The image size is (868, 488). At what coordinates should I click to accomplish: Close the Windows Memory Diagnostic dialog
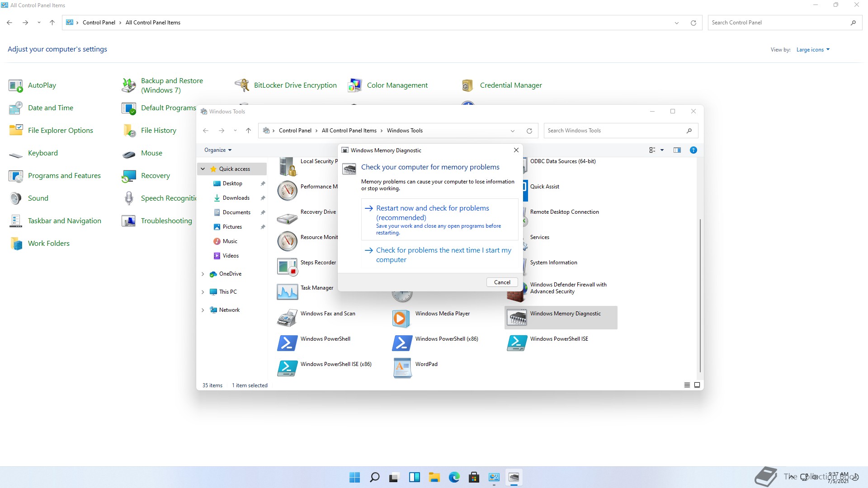(516, 150)
